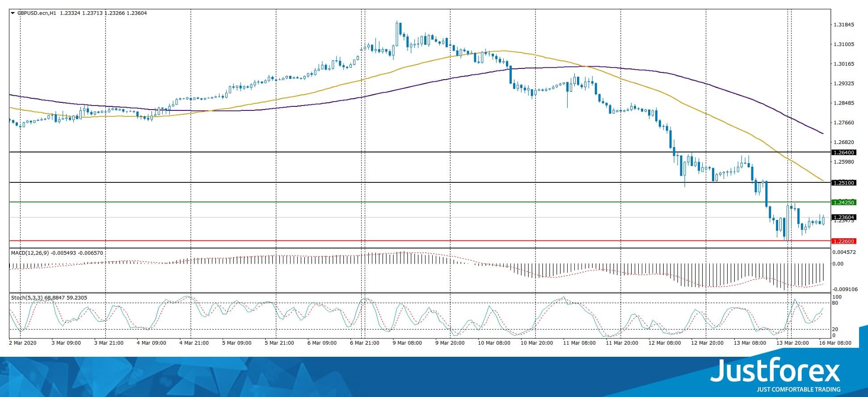
Task: Click the GBPUSD.ecn,H1 chart title text
Action: click(x=37, y=13)
